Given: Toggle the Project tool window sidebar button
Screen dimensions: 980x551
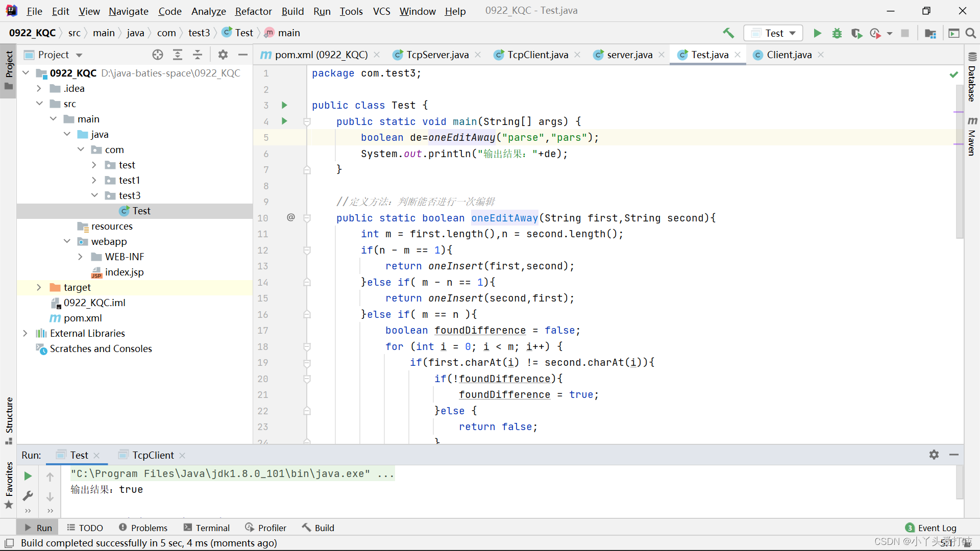Looking at the screenshot, I should [x=9, y=70].
